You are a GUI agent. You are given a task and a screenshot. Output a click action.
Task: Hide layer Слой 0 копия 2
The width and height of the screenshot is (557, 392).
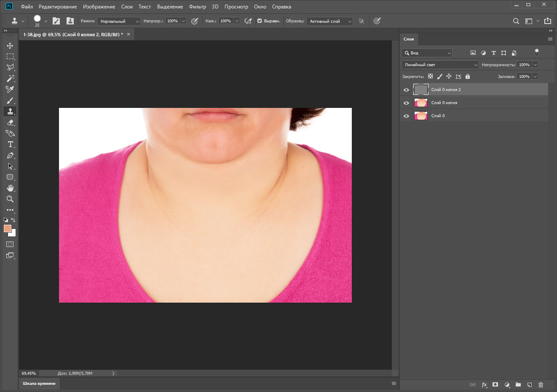coord(406,90)
